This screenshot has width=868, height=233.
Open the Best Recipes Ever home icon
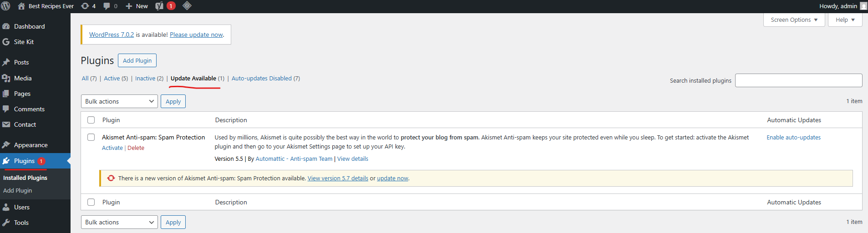tap(21, 6)
